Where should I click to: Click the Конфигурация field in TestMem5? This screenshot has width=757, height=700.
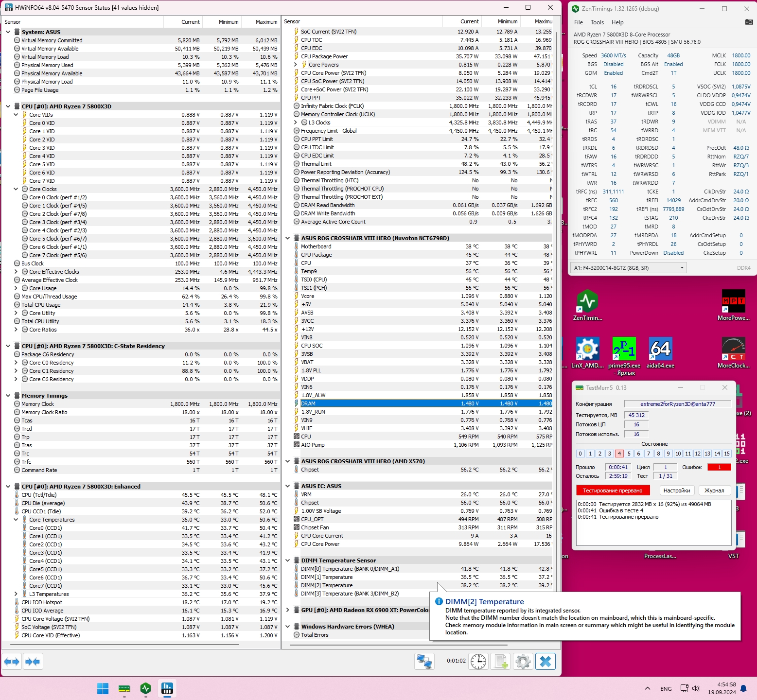[678, 404]
